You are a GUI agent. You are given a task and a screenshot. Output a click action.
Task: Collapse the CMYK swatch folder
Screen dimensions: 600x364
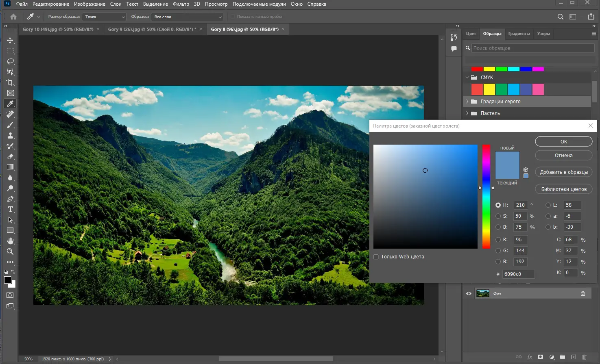(x=467, y=77)
